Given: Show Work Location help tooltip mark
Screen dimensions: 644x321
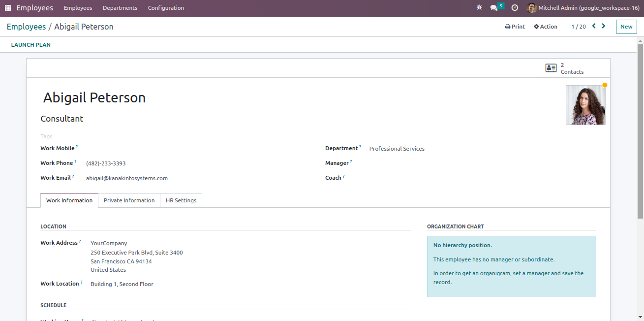Looking at the screenshot, I should point(82,282).
